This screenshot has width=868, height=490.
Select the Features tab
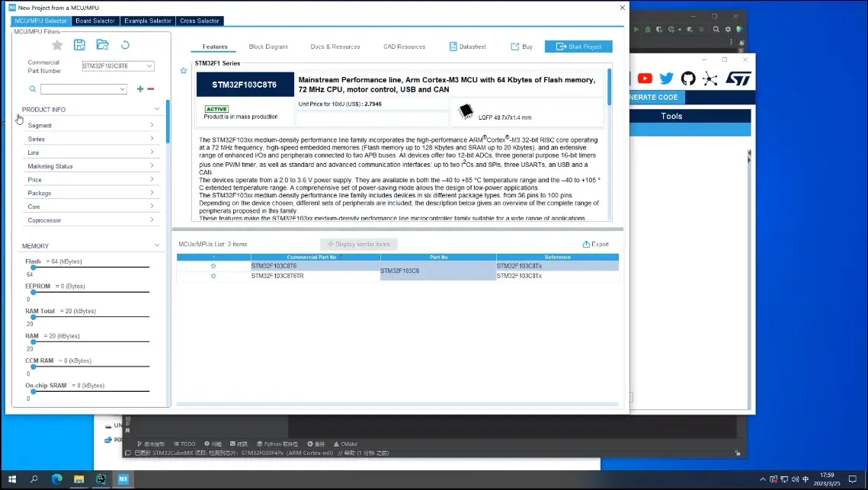[215, 46]
